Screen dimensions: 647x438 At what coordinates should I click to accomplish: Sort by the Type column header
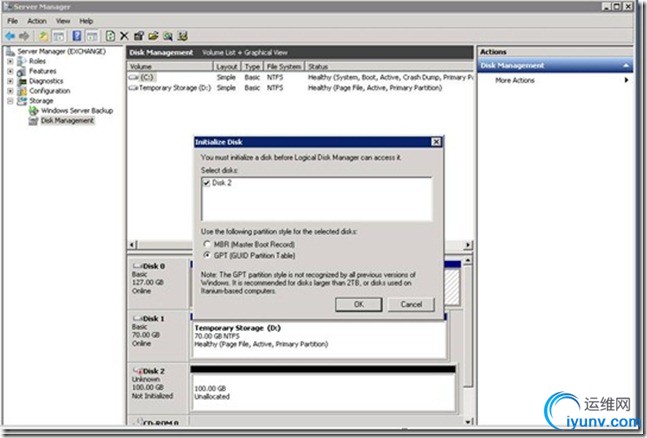(252, 66)
